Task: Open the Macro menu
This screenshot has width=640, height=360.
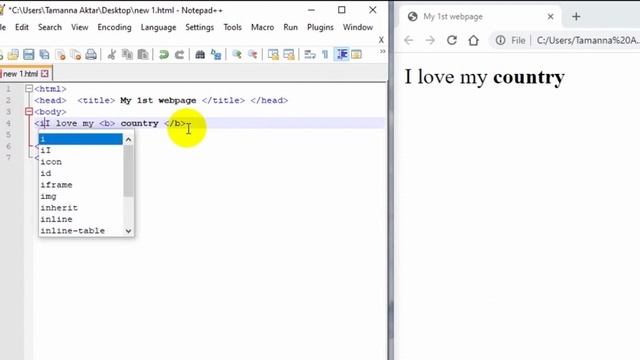Action: [262, 27]
